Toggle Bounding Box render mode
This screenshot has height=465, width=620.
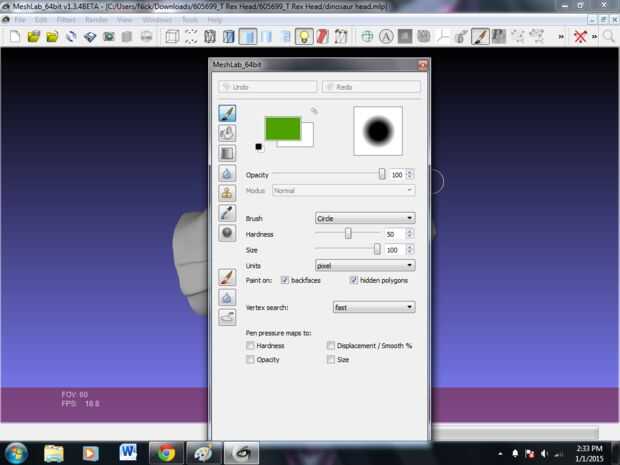(172, 37)
